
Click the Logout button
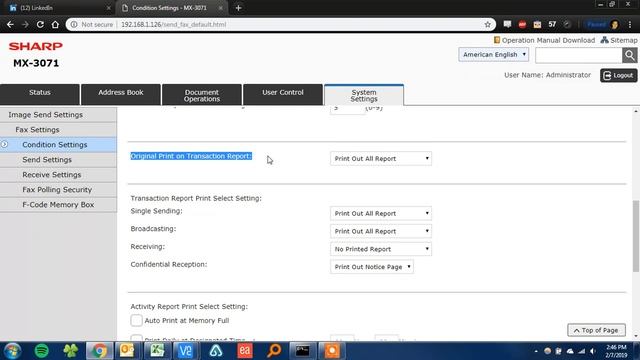click(618, 75)
